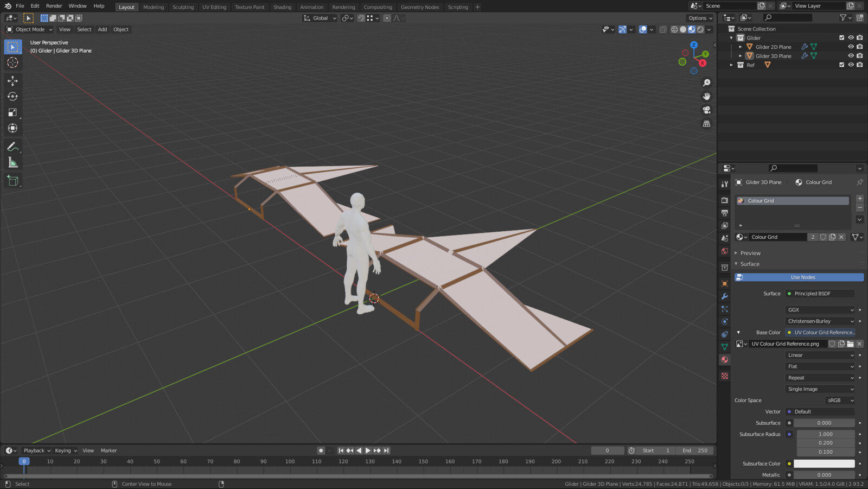Select the Transform tool
The height and width of the screenshot is (489, 868).
[x=13, y=128]
